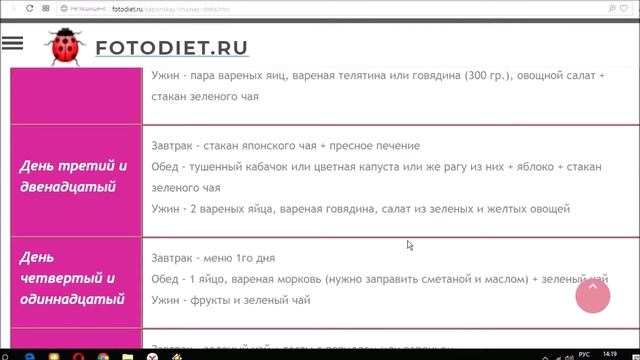
Task: Click the pink scroll-to-top round button
Action: [593, 296]
